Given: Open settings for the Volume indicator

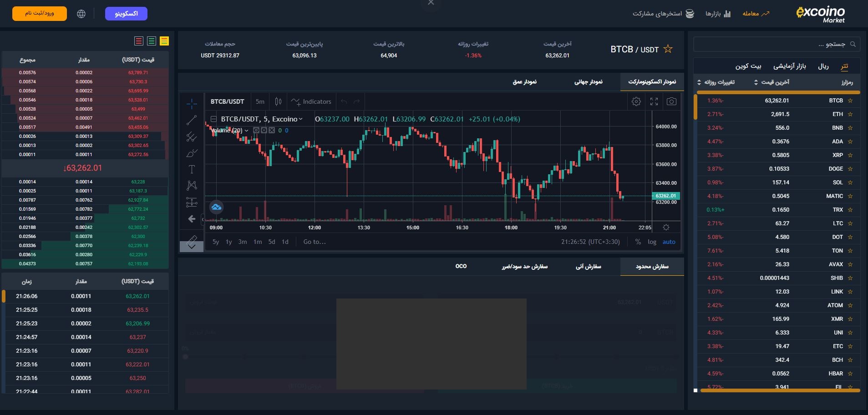Looking at the screenshot, I should point(264,130).
